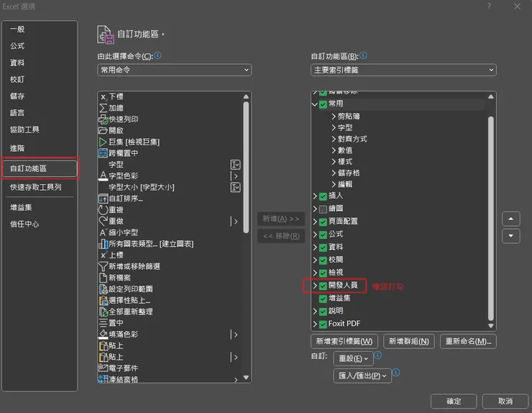Click the commands list vertical scrollbar thumb
Viewport: 532px width, 413px height.
(246, 168)
